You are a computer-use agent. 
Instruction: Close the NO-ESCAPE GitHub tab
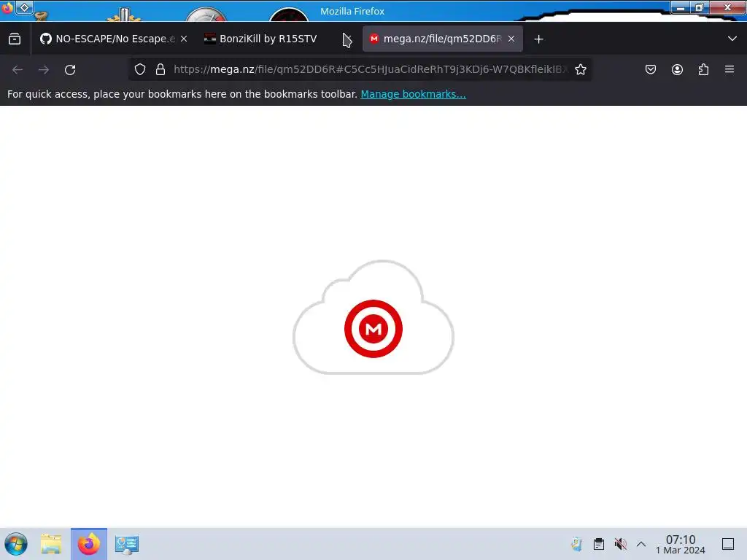[x=184, y=39]
